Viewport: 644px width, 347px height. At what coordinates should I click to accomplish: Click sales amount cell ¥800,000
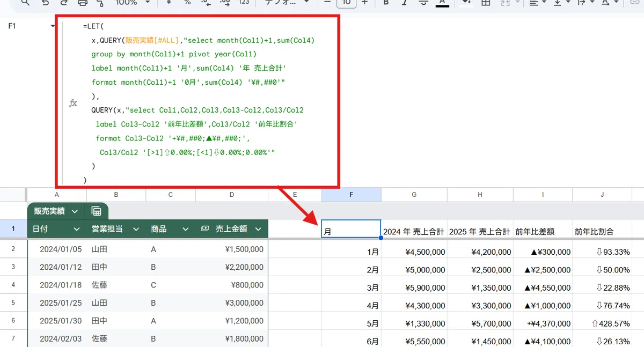click(232, 285)
